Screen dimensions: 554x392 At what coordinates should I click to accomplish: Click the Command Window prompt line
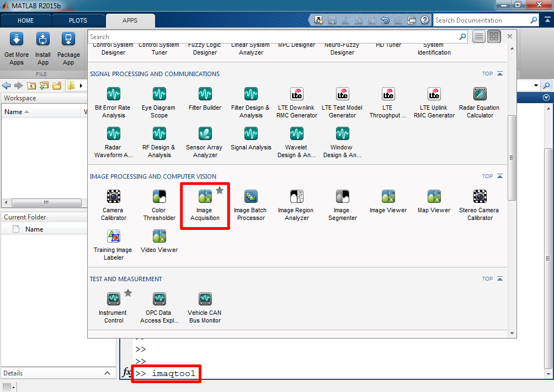pyautogui.click(x=166, y=373)
